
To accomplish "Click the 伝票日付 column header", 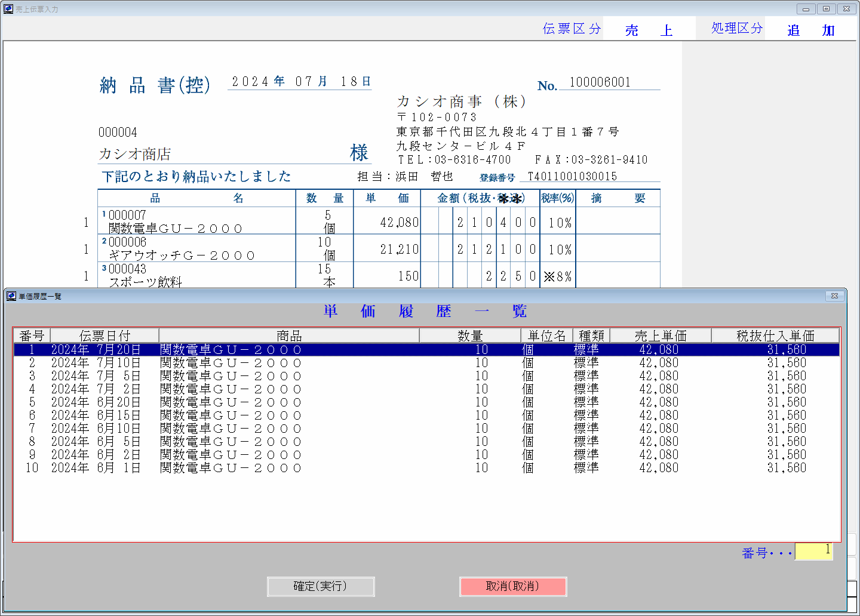I will tap(105, 335).
